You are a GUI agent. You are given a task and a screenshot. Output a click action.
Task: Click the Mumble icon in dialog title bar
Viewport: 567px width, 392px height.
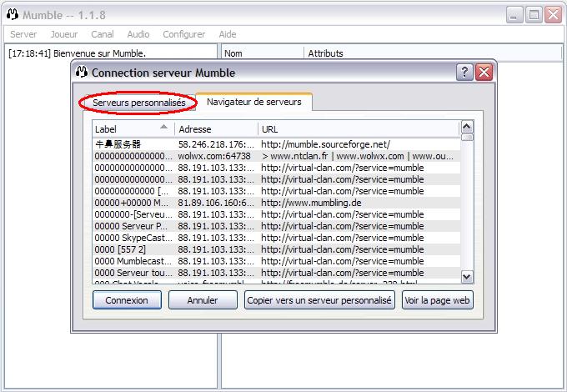tap(82, 72)
